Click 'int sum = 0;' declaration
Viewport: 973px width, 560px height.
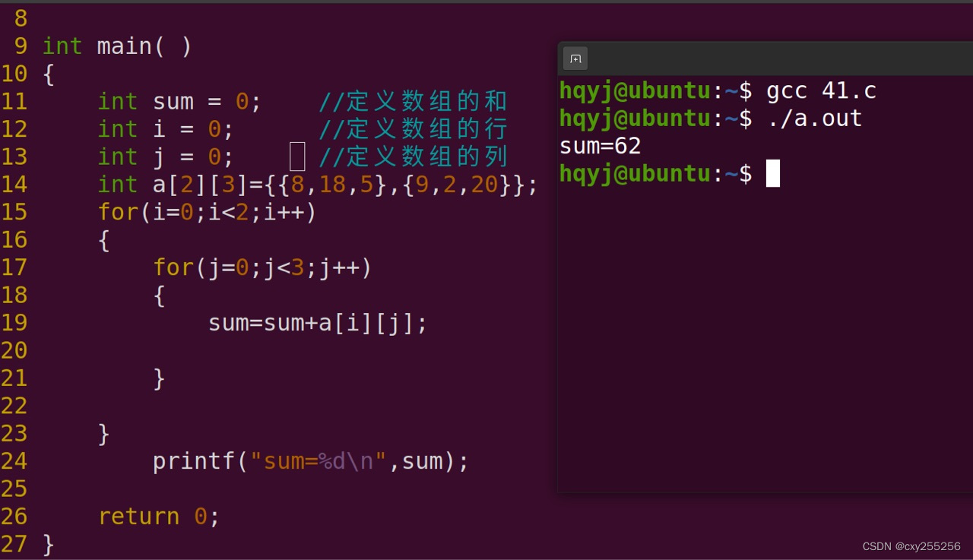(x=179, y=102)
